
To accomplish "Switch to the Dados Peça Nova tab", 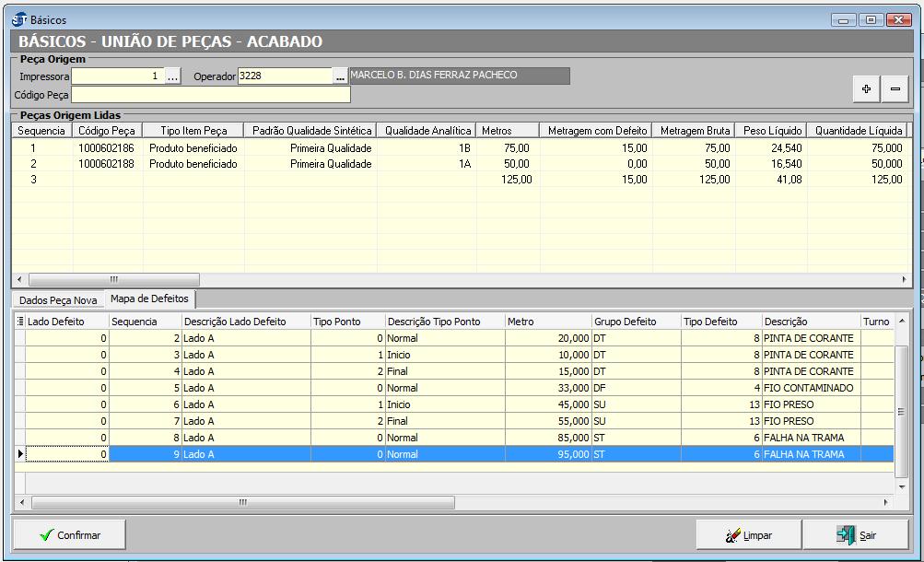I will [x=58, y=300].
